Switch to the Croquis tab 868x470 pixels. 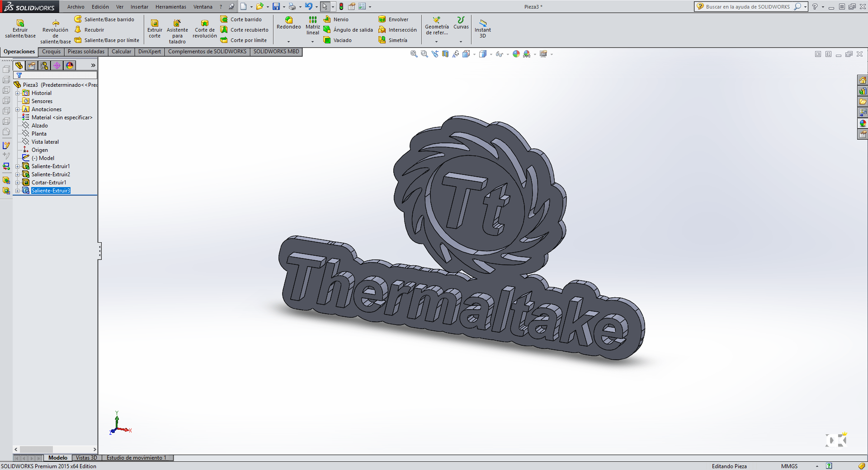(51, 52)
